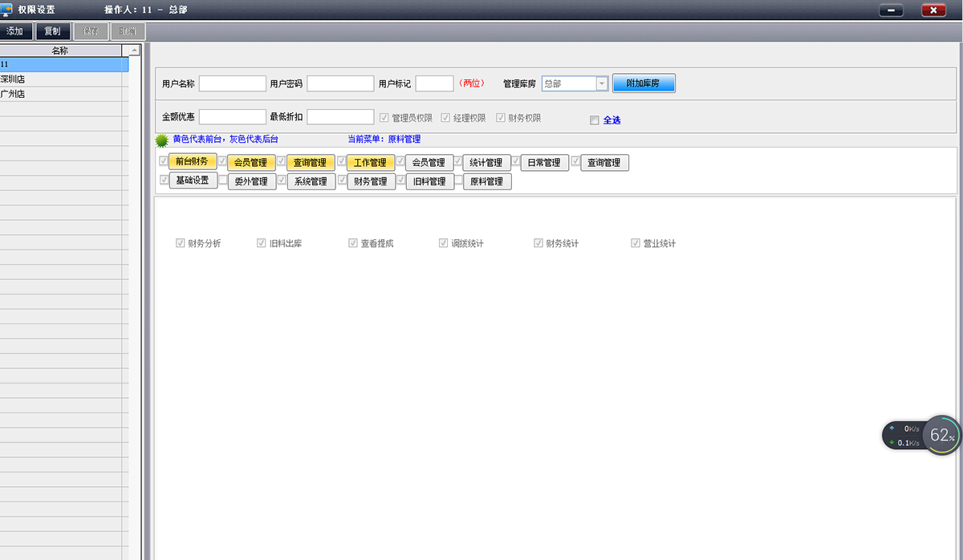This screenshot has width=963, height=560.
Task: Click the application icon in the title bar
Action: pyautogui.click(x=6, y=10)
